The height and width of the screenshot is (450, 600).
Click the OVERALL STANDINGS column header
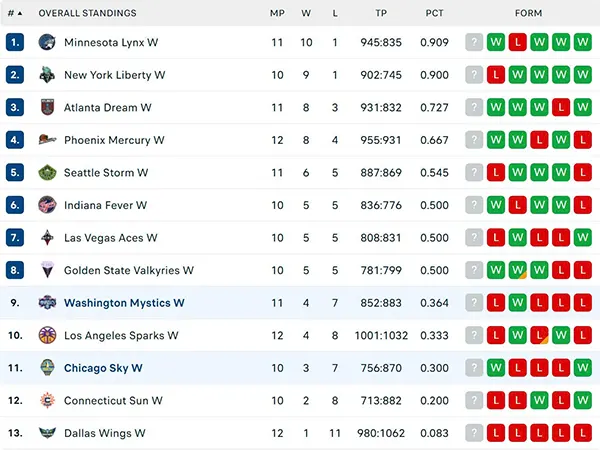click(87, 13)
